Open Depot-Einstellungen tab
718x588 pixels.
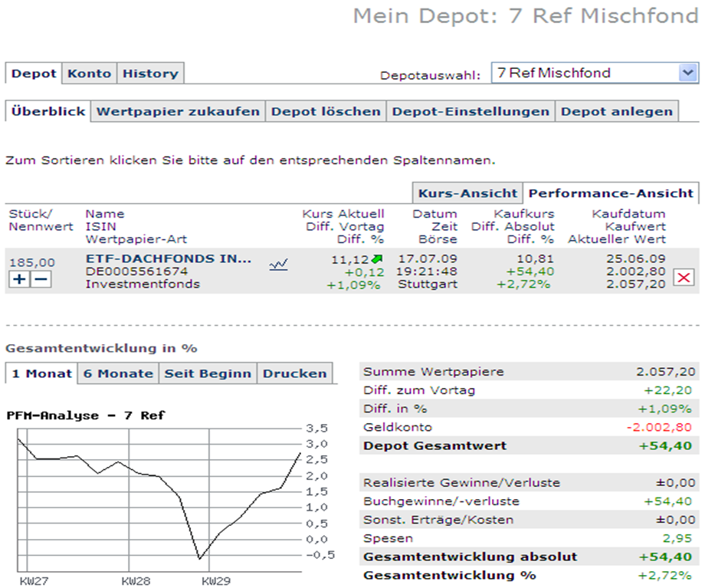click(470, 111)
